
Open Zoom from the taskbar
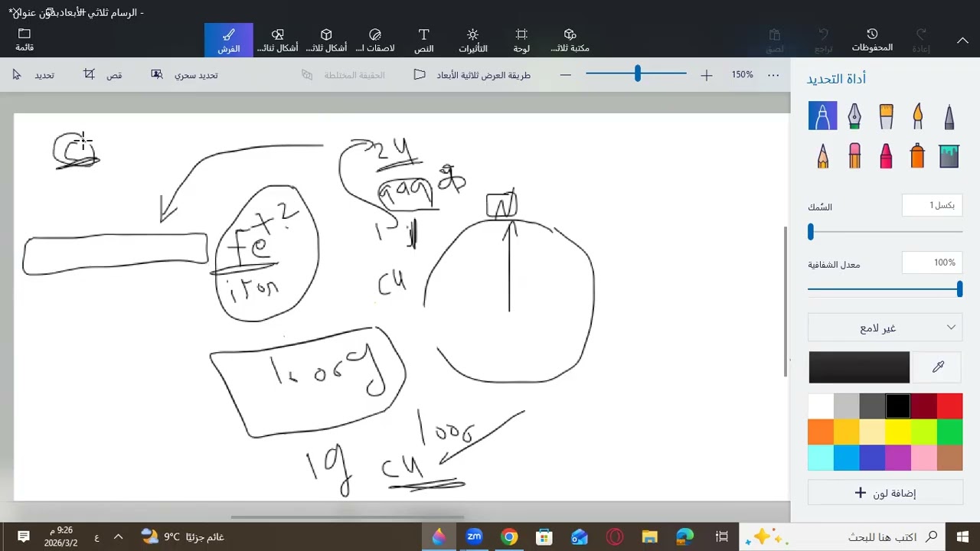click(474, 536)
